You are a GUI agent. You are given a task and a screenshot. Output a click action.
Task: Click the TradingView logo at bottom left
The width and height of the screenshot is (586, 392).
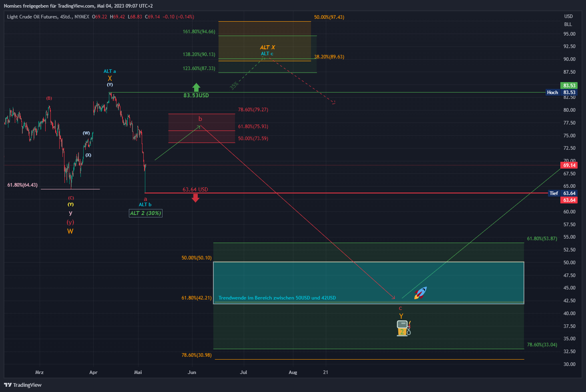[23, 385]
